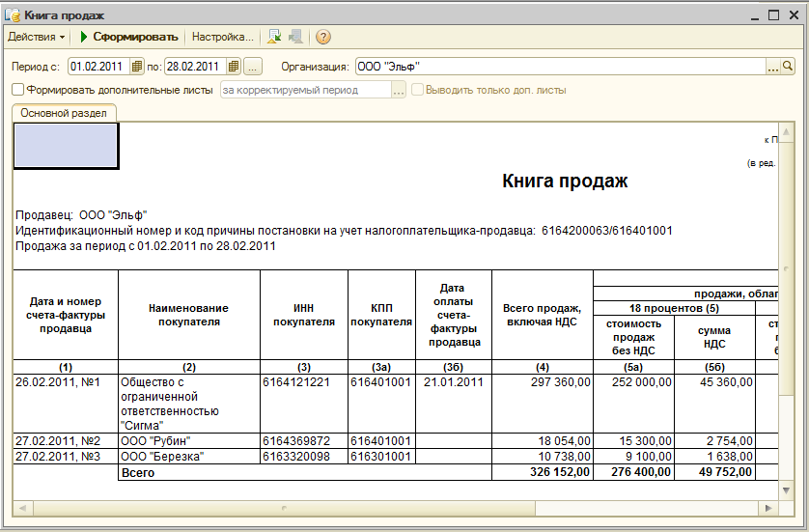The width and height of the screenshot is (809, 532).
Task: Click the Организация field with ООО "Эльф"
Action: point(560,67)
